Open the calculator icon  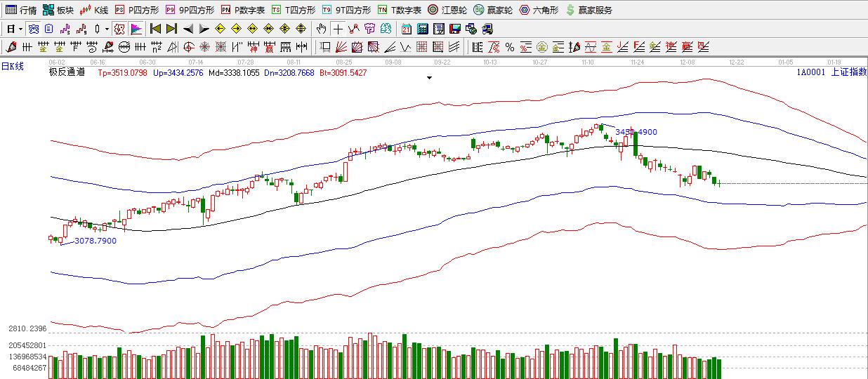[x=423, y=29]
